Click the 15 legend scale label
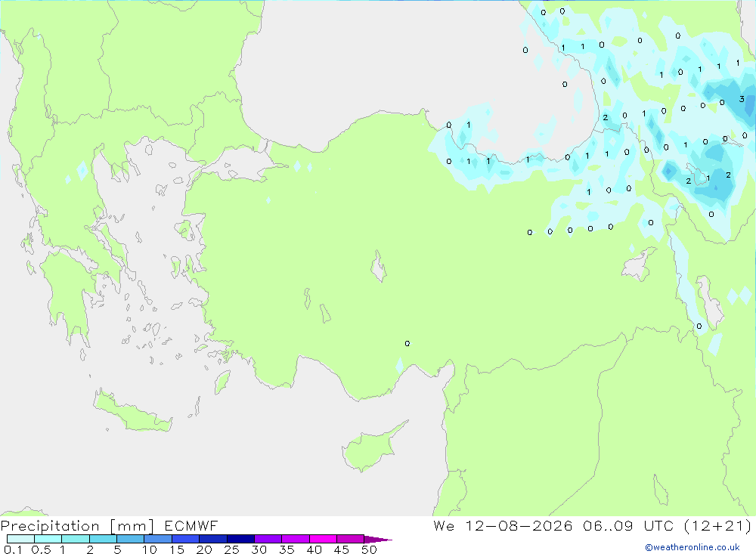 (x=177, y=549)
